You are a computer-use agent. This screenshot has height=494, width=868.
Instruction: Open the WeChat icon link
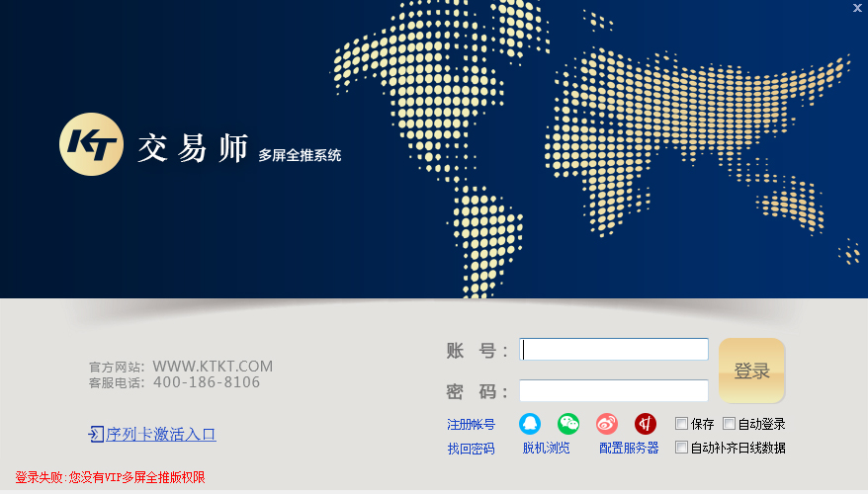568,424
